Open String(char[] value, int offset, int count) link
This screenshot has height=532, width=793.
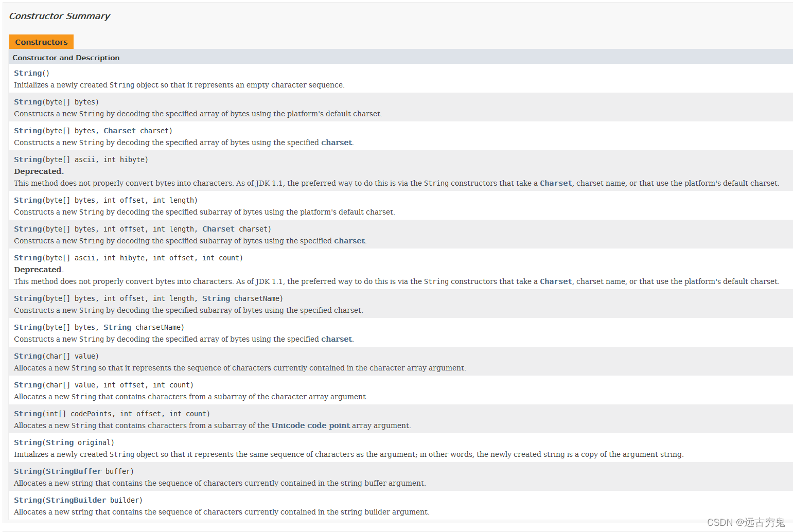(x=28, y=385)
